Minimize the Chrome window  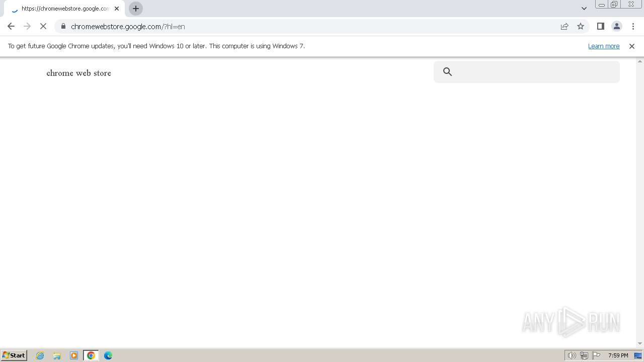(602, 5)
